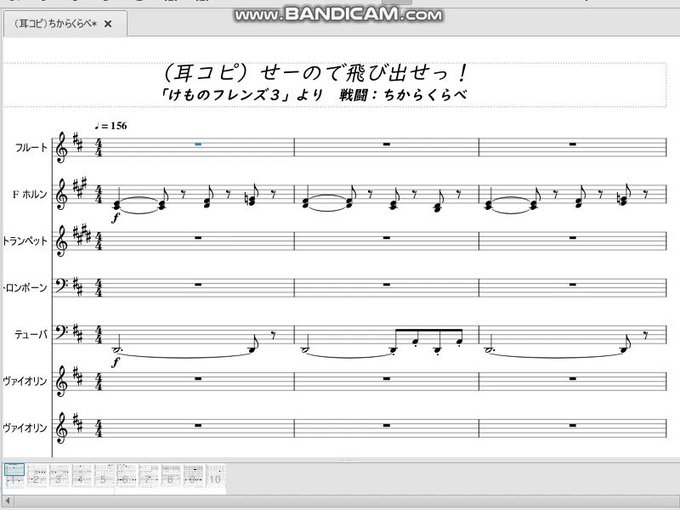Viewport: 680px width, 510px height.
Task: Select the natural-sign chord in F horn measure 1
Action: pyautogui.click(x=251, y=197)
